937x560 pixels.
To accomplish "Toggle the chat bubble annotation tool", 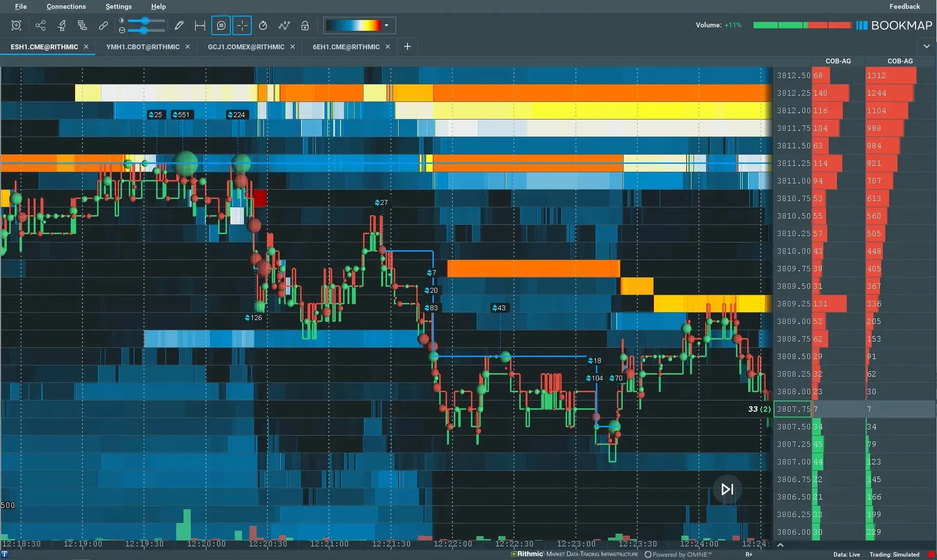I will click(221, 25).
